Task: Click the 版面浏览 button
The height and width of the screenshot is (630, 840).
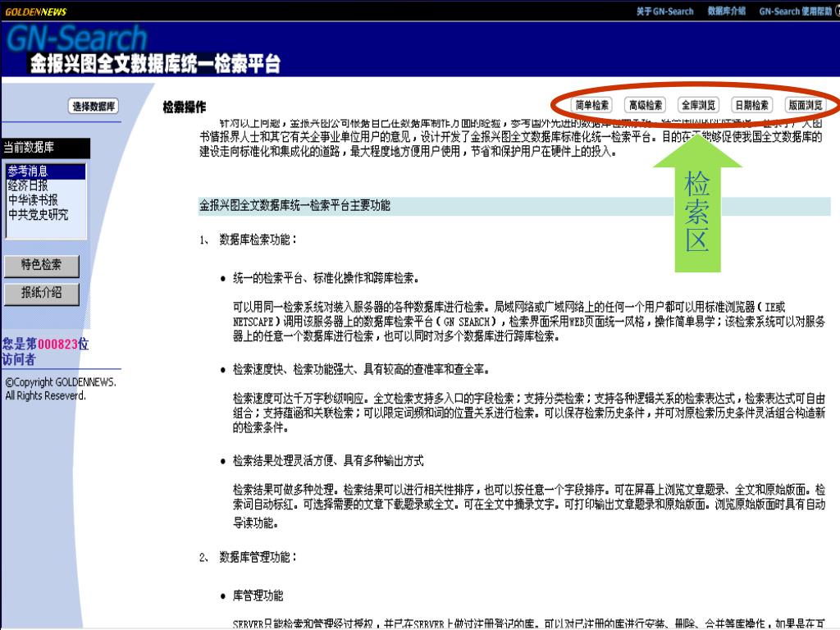Action: 805,105
